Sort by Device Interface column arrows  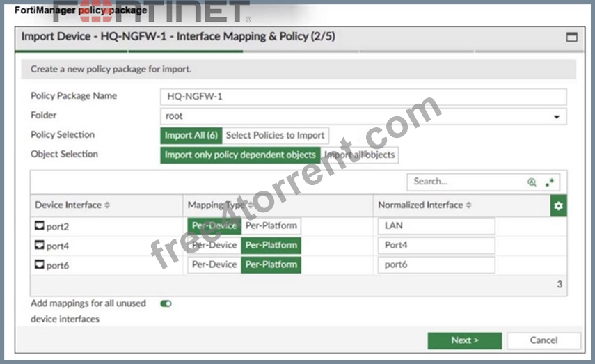point(107,205)
